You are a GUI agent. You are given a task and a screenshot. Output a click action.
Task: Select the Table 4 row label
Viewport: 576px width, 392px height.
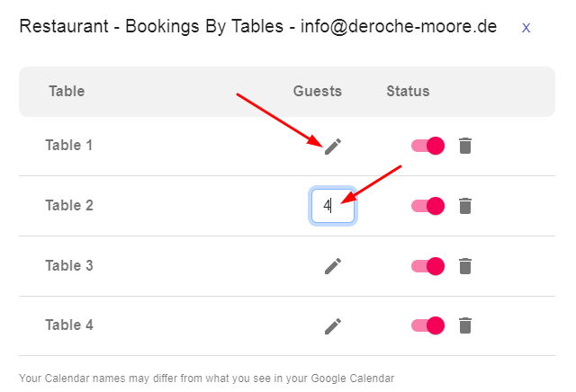tap(69, 325)
